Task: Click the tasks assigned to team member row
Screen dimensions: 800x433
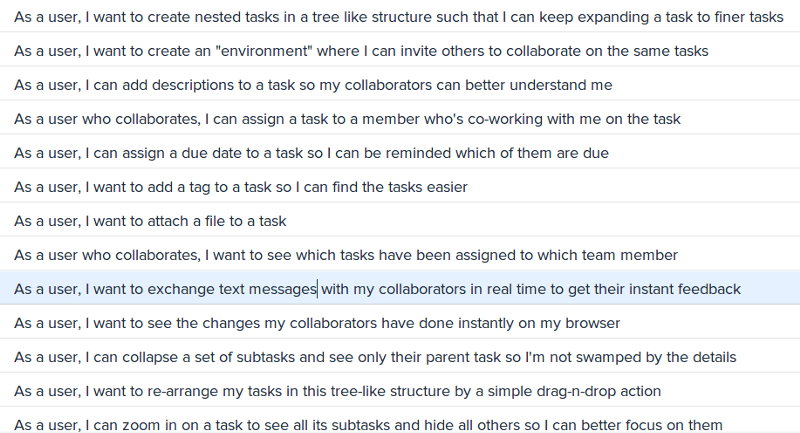Action: tap(400, 255)
